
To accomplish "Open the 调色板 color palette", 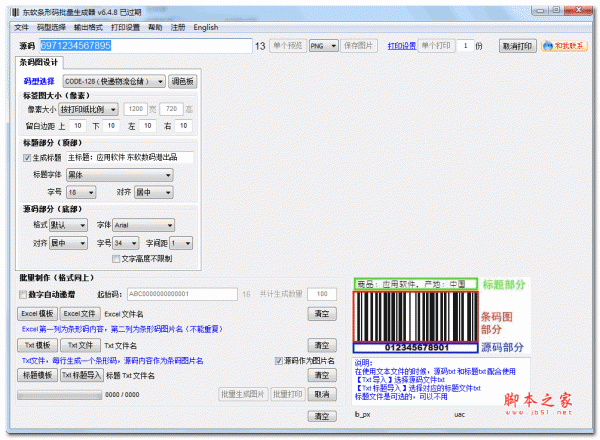I will (183, 80).
